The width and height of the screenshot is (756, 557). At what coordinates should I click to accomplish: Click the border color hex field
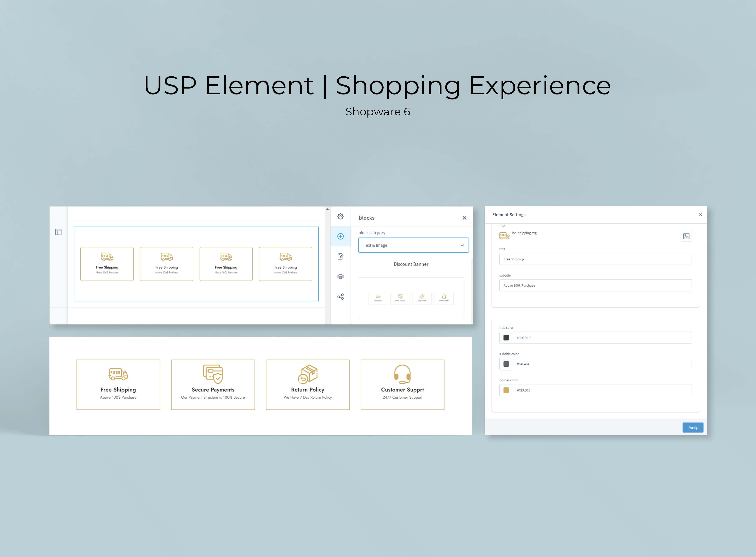(602, 390)
